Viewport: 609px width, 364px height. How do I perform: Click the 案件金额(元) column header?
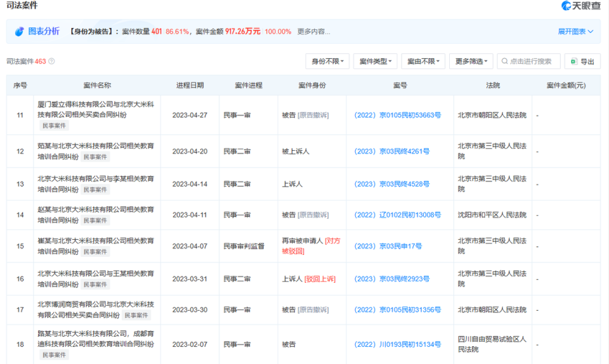pos(566,86)
